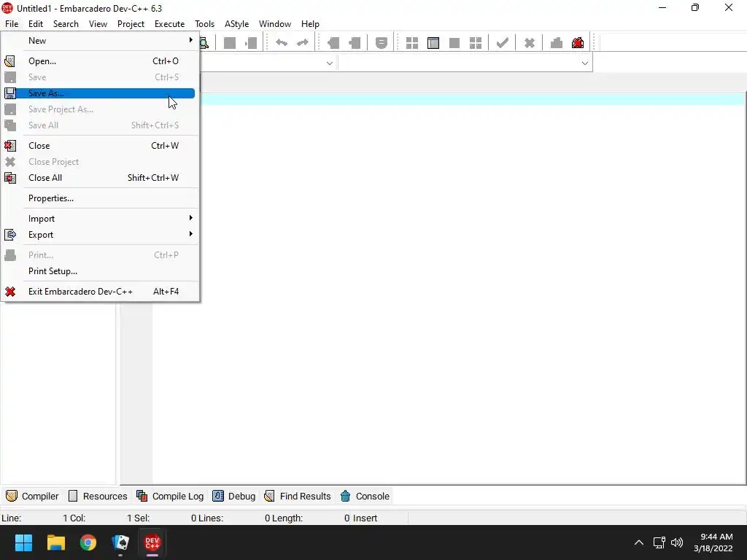This screenshot has width=747, height=560.
Task: Switch to the Console tab
Action: 365,496
